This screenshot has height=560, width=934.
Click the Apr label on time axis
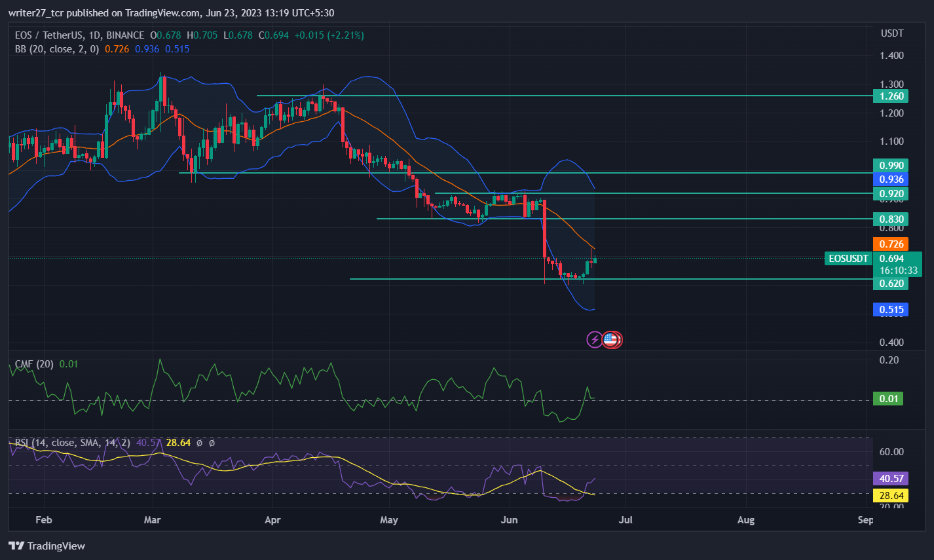272,520
